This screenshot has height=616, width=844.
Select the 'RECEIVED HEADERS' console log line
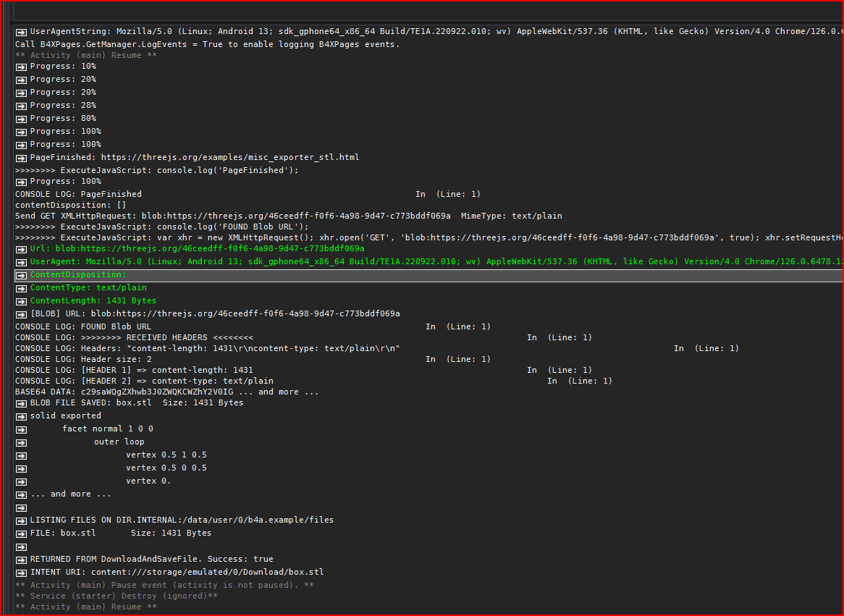(x=303, y=337)
